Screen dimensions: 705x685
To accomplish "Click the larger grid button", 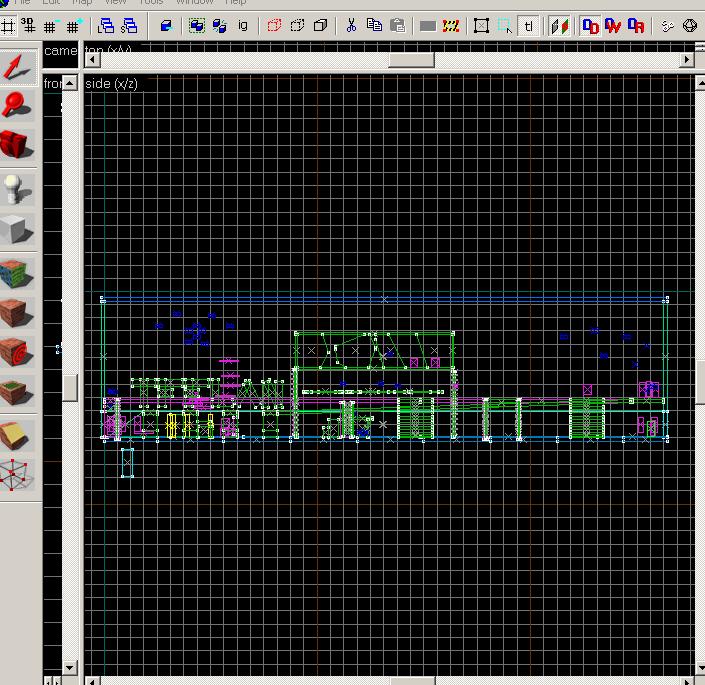I will point(74,27).
